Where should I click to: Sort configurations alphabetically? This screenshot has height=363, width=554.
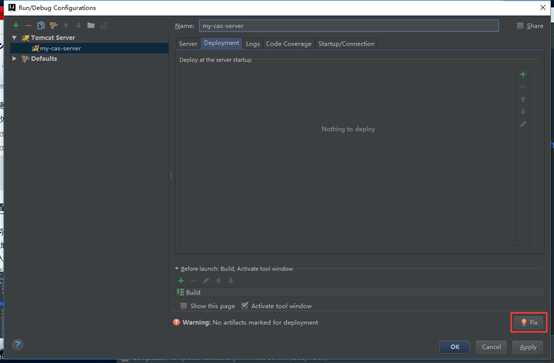(x=104, y=25)
